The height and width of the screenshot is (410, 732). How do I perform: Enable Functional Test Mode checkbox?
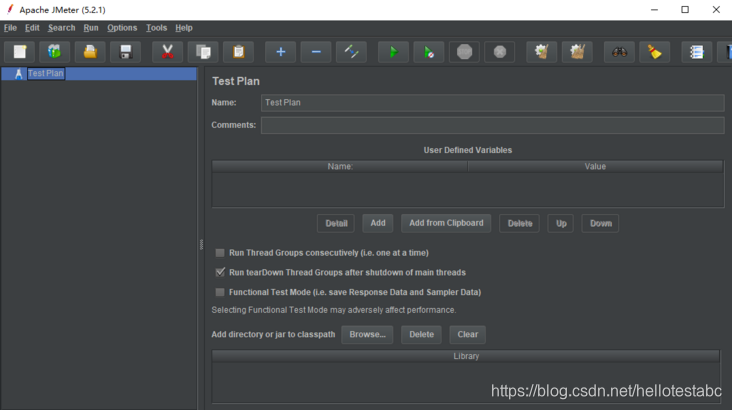(x=220, y=292)
